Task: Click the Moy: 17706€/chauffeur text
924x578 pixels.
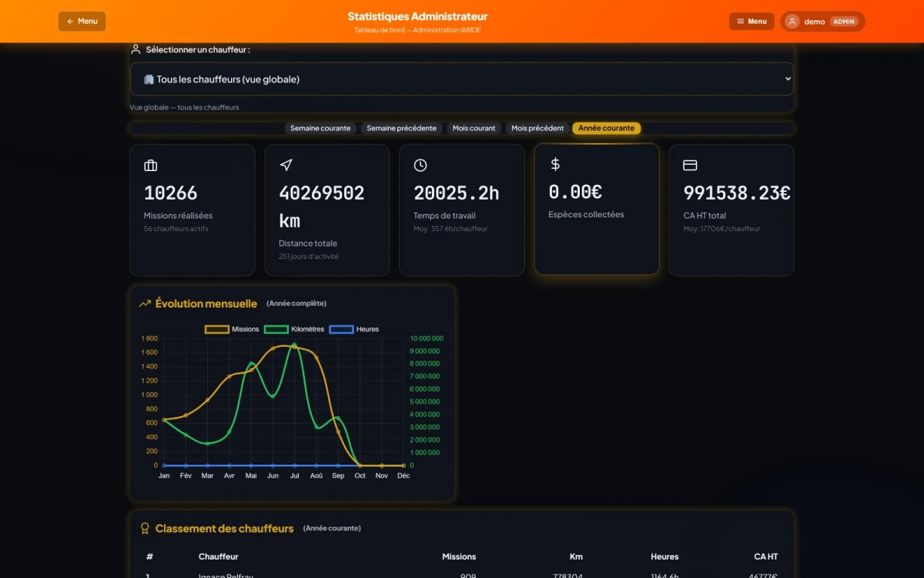Action: (721, 229)
